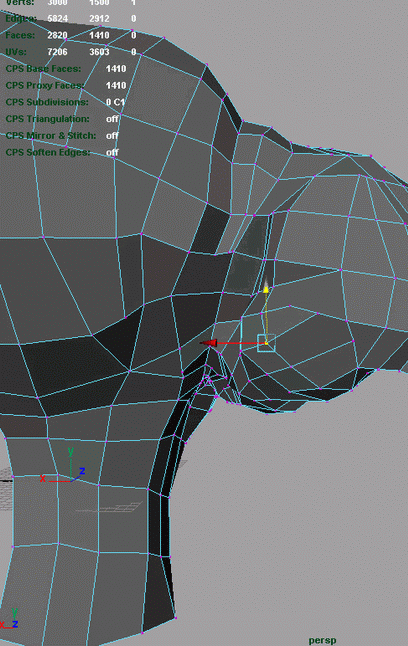Click the CPS Triangulation: label
Image resolution: width=408 pixels, height=646 pixels.
pos(47,119)
